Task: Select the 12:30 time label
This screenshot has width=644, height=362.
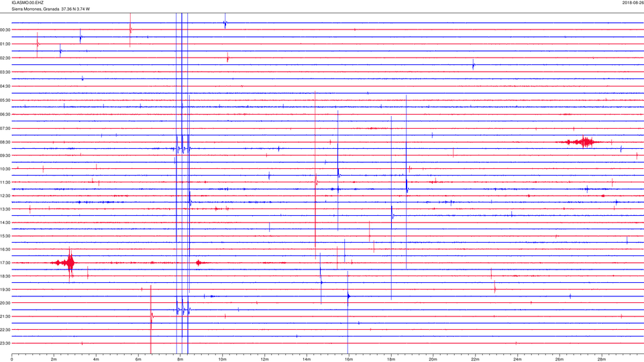Action: tap(5, 196)
